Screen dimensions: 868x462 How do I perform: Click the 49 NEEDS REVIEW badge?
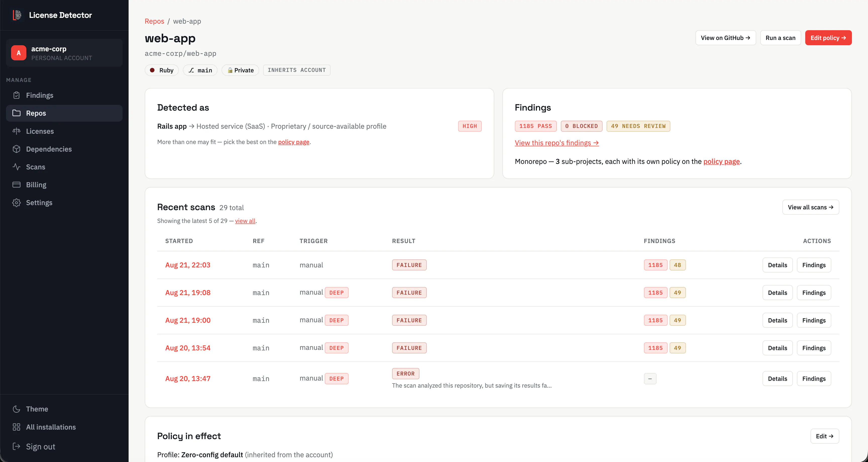[638, 126]
